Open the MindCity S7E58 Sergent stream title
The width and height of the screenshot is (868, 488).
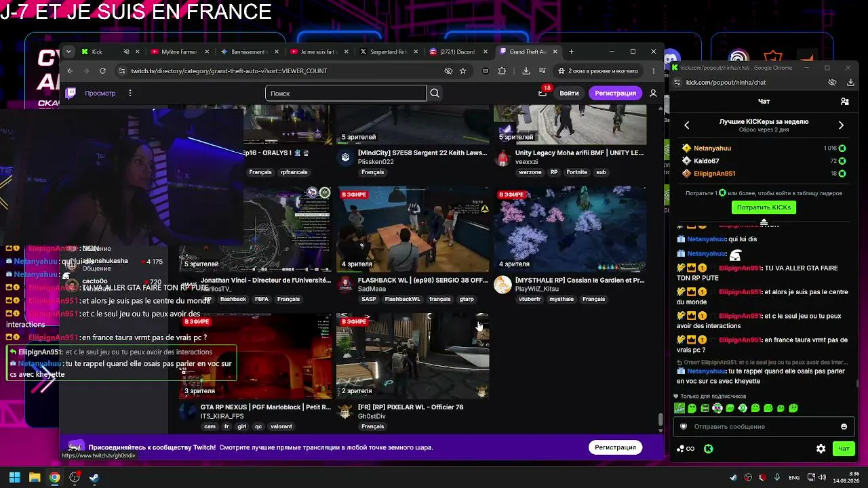pyautogui.click(x=422, y=153)
